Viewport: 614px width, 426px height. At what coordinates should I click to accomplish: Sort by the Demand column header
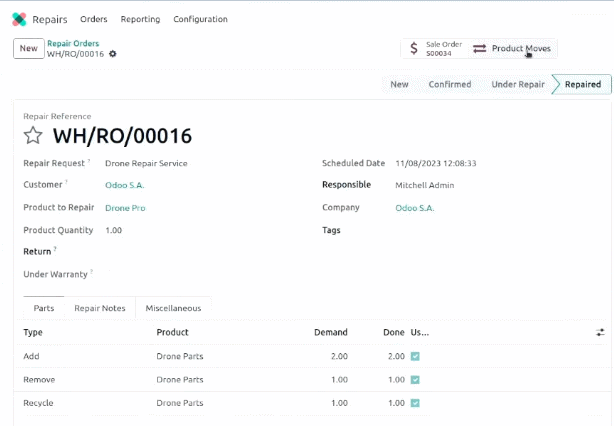tap(331, 332)
